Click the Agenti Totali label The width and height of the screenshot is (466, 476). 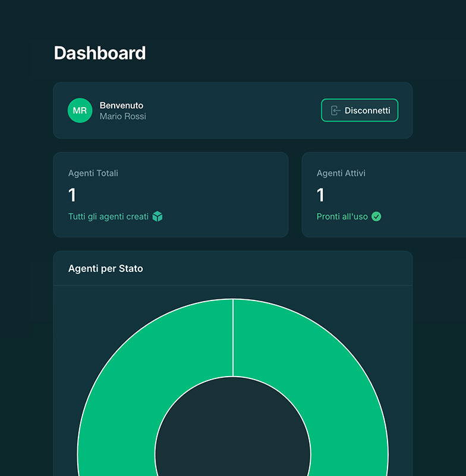pos(93,173)
